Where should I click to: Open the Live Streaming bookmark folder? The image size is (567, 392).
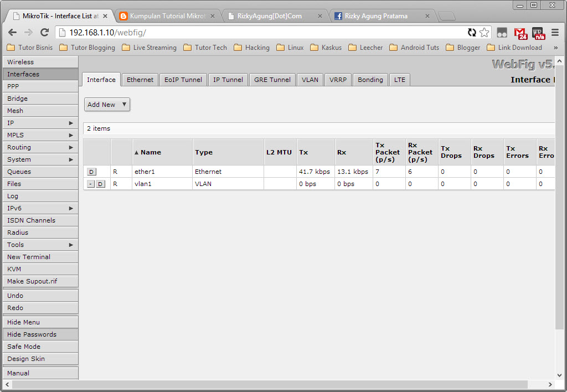click(149, 48)
